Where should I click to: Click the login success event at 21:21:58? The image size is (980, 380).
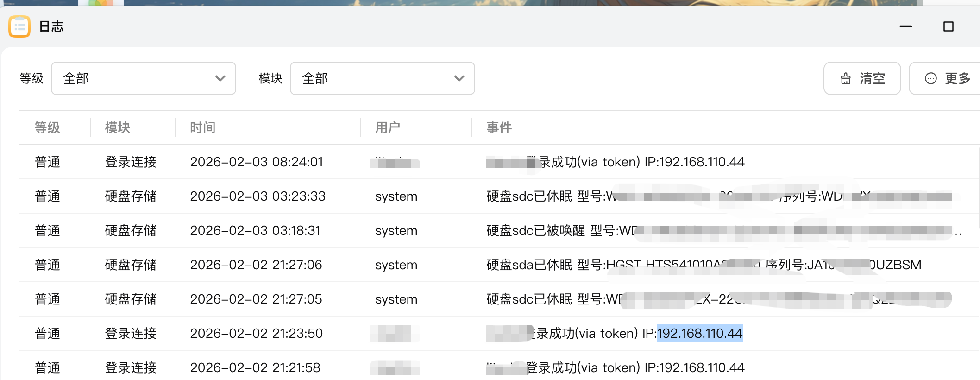tap(616, 368)
